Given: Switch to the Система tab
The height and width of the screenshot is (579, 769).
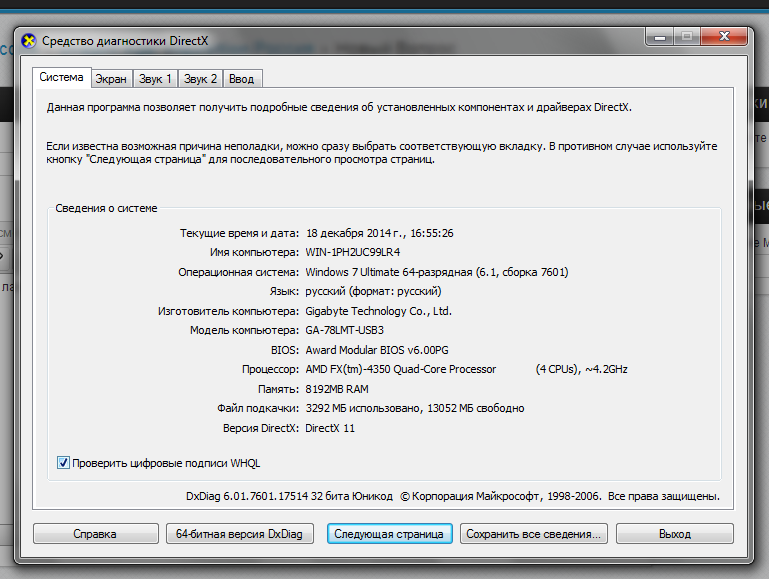Looking at the screenshot, I should pyautogui.click(x=61, y=77).
